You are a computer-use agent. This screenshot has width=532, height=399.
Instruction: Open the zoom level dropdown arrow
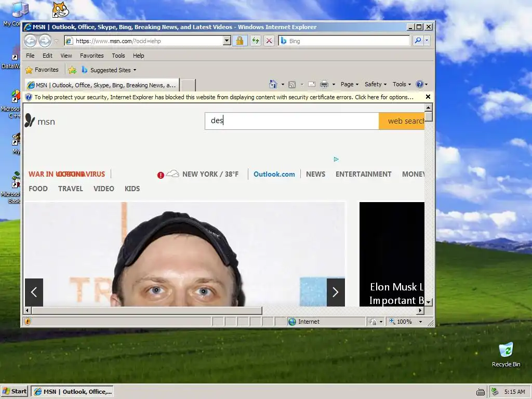point(421,321)
